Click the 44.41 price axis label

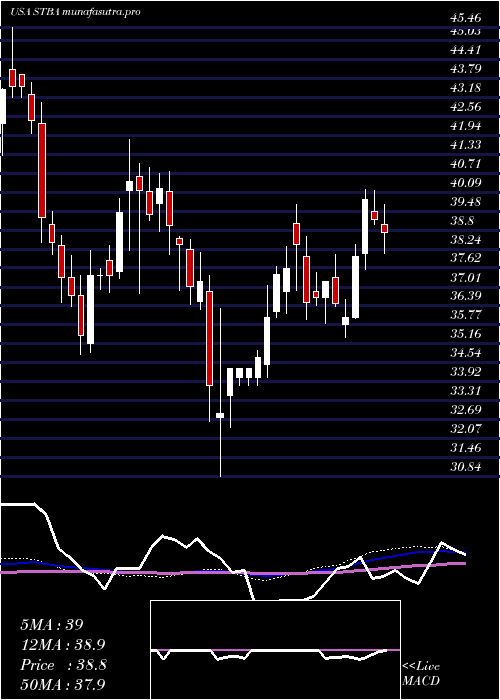(x=466, y=50)
